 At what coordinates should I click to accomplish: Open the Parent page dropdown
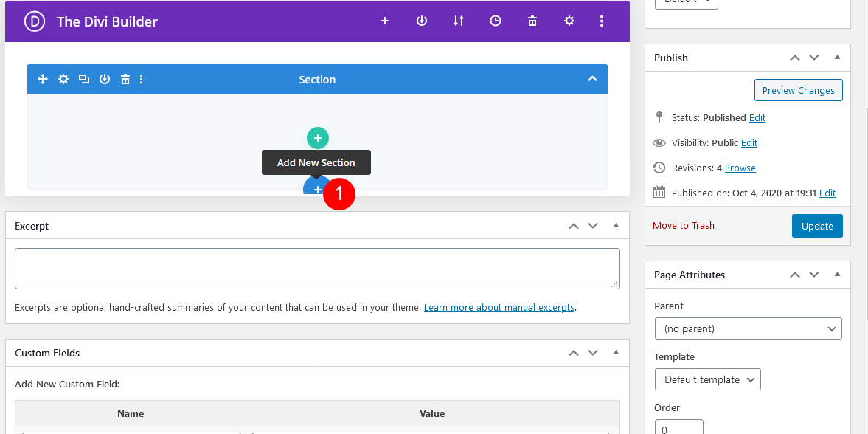click(749, 328)
